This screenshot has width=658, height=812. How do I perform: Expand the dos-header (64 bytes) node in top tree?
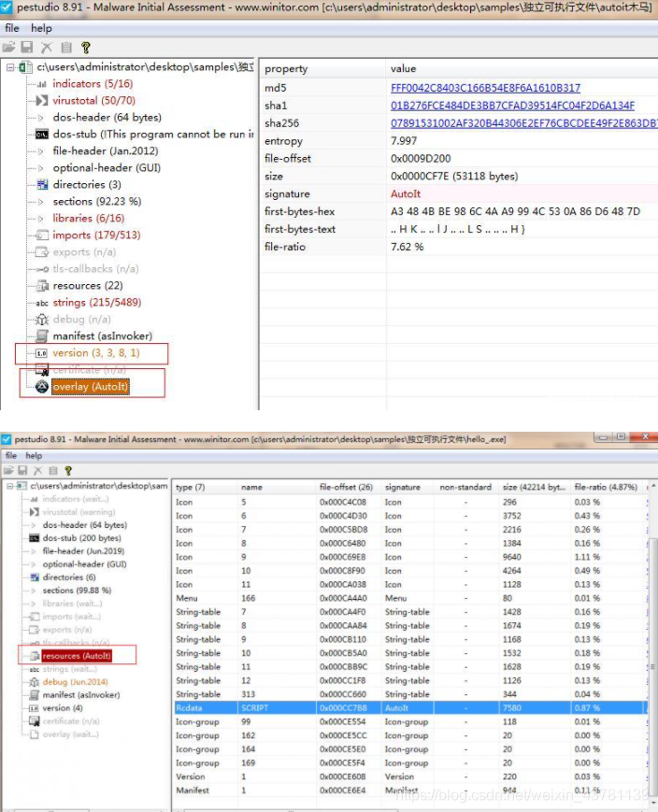[x=41, y=118]
